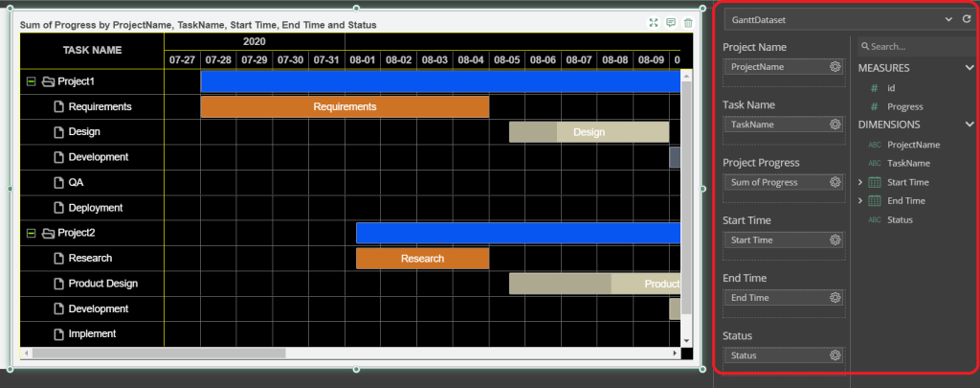Image resolution: width=980 pixels, height=388 pixels.
Task: Click the Design task progress bar
Action: 589,132
